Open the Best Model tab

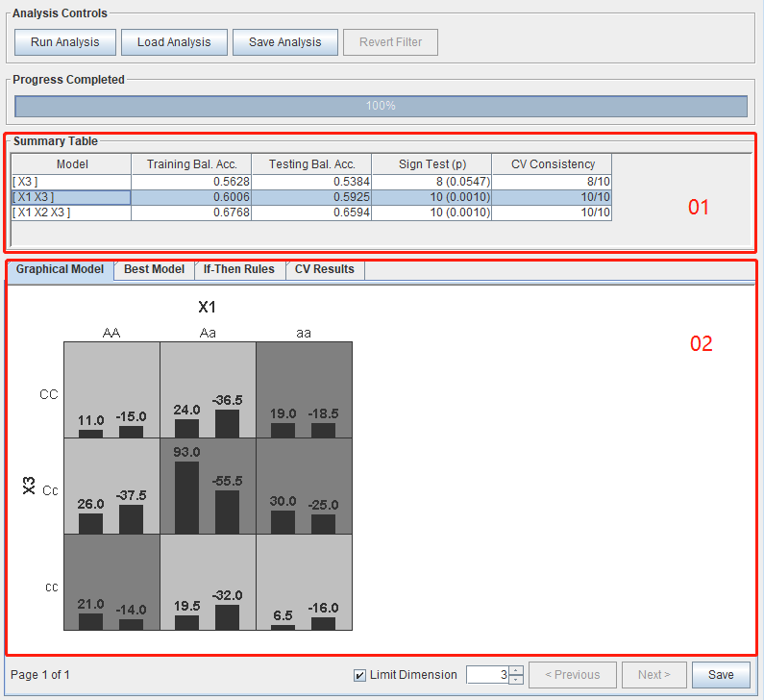click(x=154, y=269)
